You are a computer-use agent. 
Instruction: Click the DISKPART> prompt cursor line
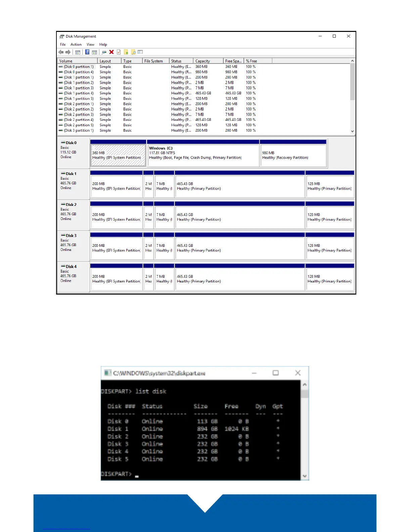click(x=120, y=474)
